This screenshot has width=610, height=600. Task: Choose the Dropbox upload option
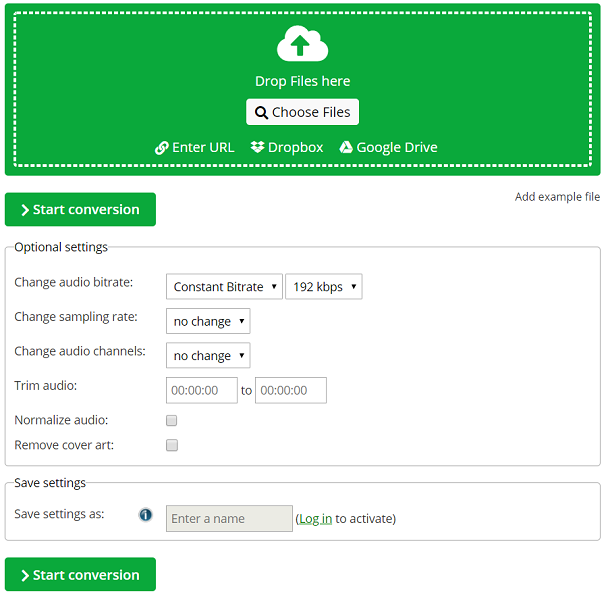287,147
